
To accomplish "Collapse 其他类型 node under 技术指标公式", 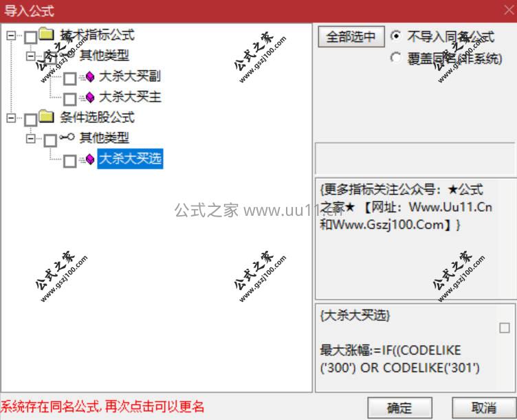I will 31,56.
